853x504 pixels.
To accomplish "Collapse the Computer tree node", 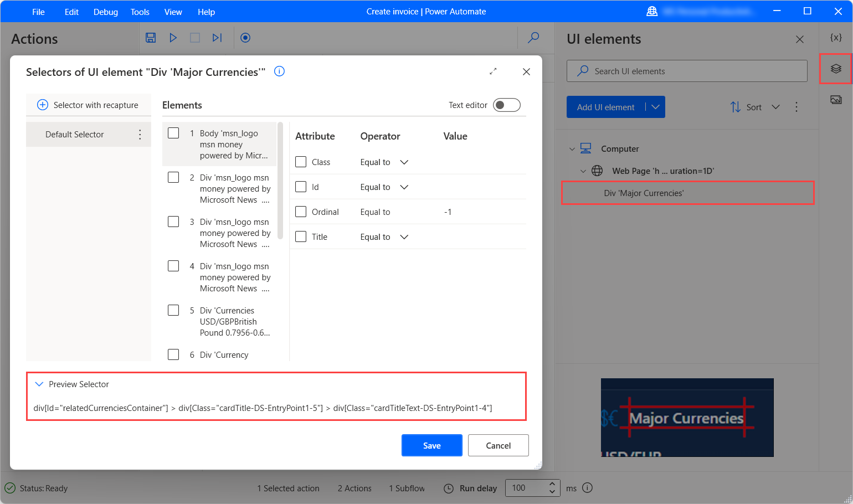I will pos(572,149).
